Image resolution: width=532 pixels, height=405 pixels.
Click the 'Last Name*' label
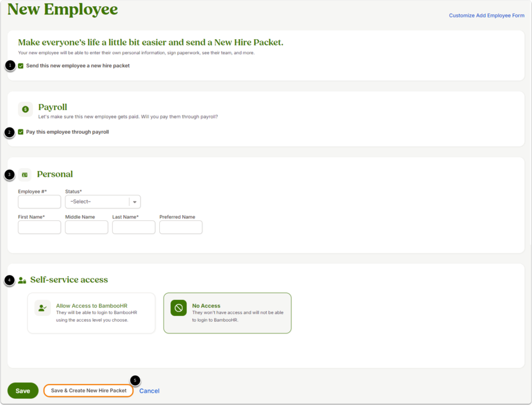[x=126, y=216]
